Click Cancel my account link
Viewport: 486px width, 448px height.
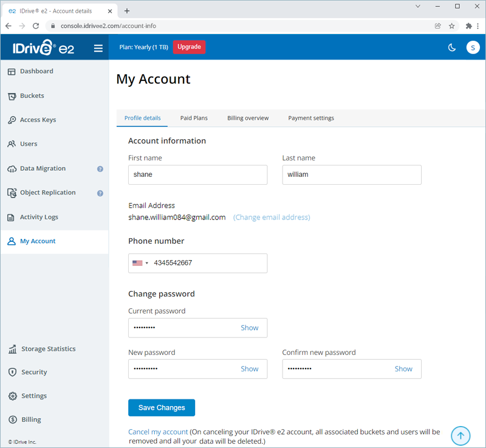(158, 432)
